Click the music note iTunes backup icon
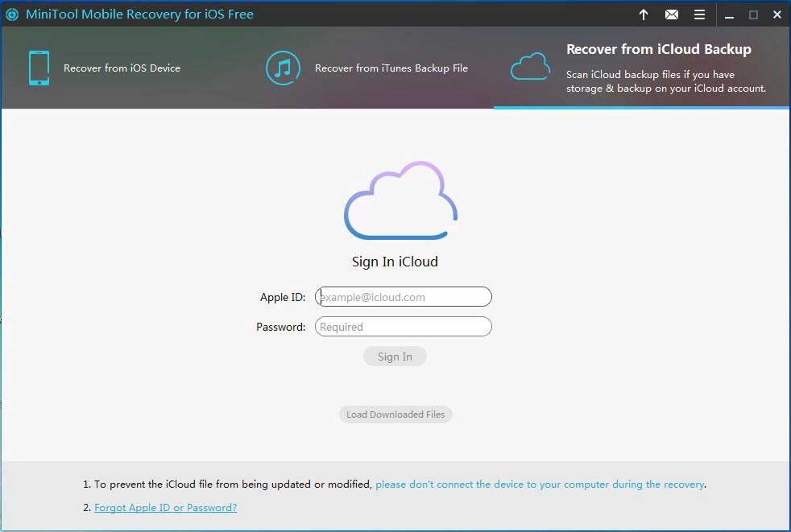 pos(283,68)
